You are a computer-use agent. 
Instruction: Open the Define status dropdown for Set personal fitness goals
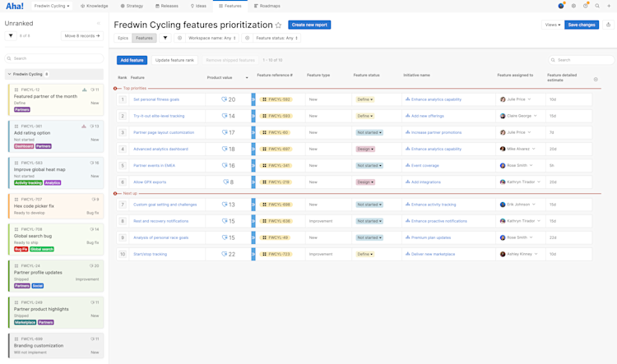[364, 99]
